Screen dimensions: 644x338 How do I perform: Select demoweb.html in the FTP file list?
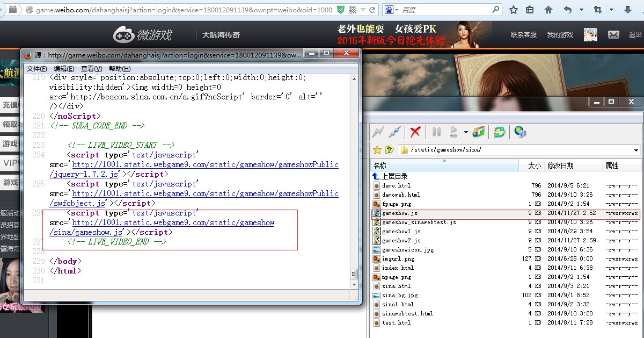tap(506, 195)
